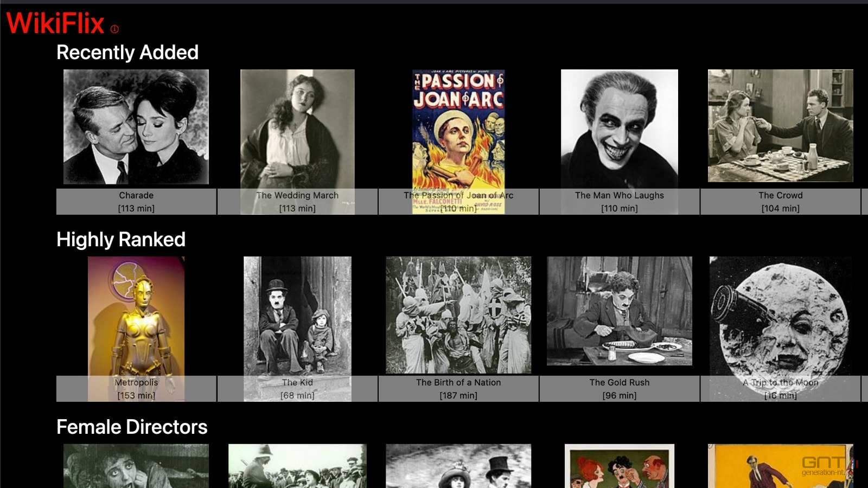Screen dimensions: 868x488
Task: Choose The Crowd film thumbnail
Action: (x=780, y=126)
